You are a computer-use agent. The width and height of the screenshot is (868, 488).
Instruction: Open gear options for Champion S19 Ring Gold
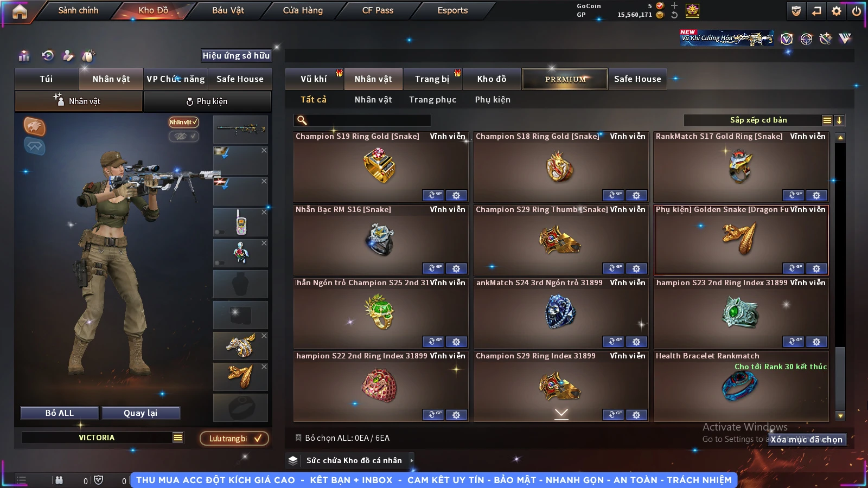pos(456,195)
